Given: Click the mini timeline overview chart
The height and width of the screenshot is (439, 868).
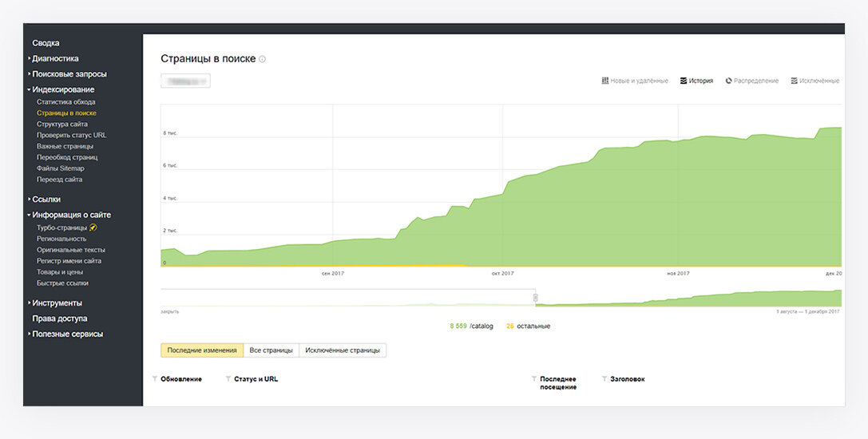Looking at the screenshot, I should click(501, 298).
